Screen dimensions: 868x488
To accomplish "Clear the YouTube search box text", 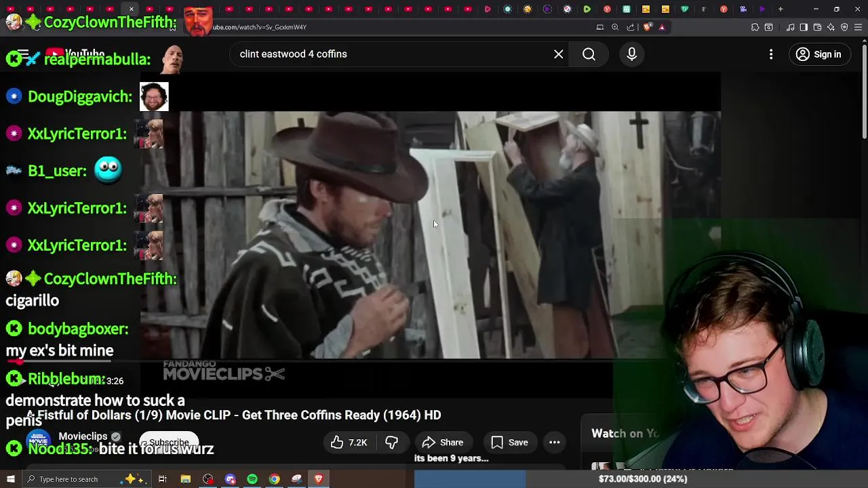I will click(558, 54).
